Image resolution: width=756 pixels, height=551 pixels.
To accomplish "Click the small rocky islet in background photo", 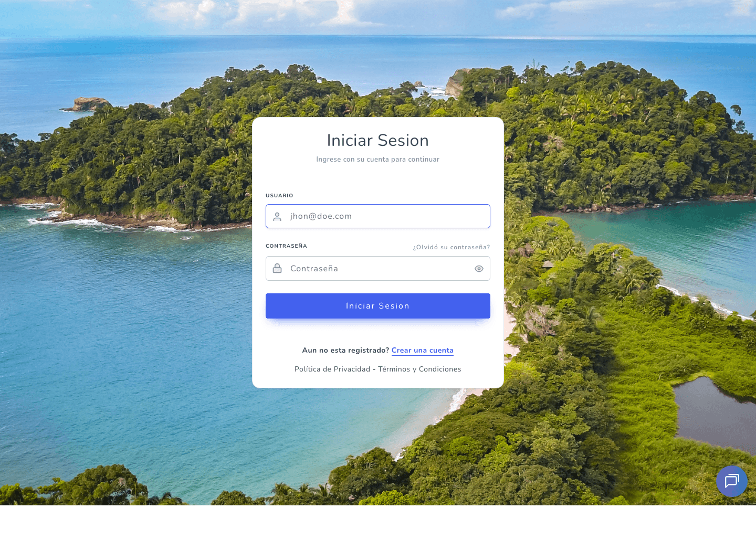I will [89, 104].
